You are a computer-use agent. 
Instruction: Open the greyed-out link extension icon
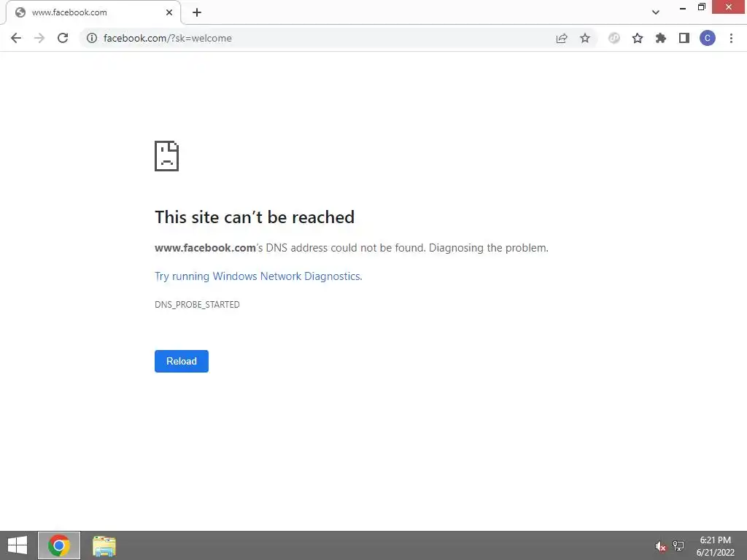[x=614, y=38]
